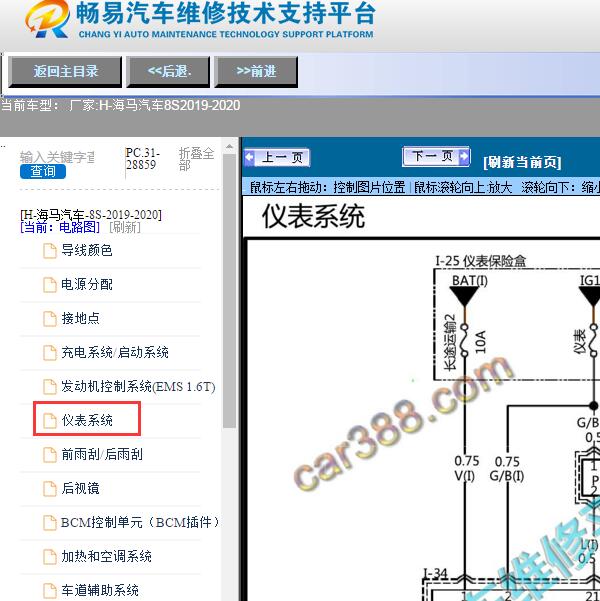
Task: Click page icon beside 导线颜色
Action: pyautogui.click(x=49, y=251)
